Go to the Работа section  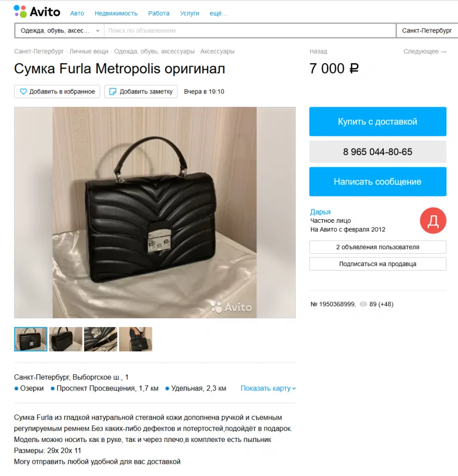159,13
